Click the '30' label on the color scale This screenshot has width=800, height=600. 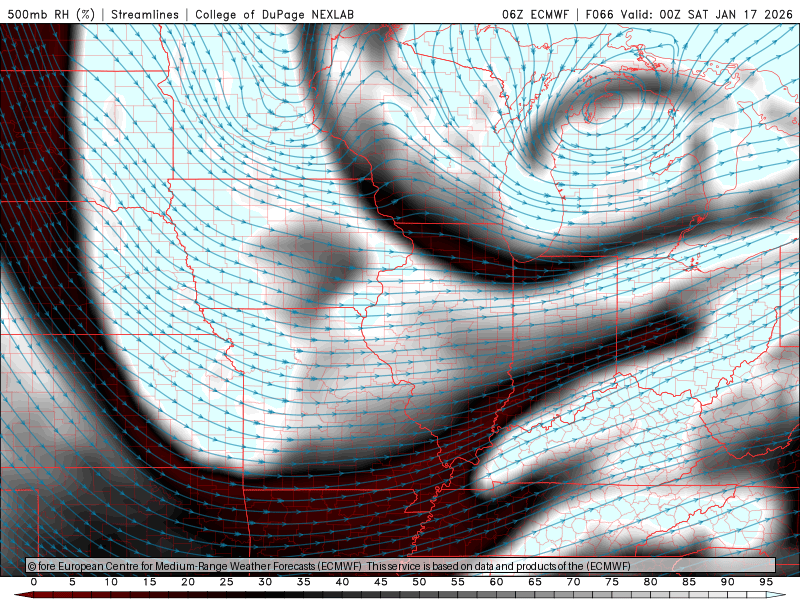coord(265,582)
